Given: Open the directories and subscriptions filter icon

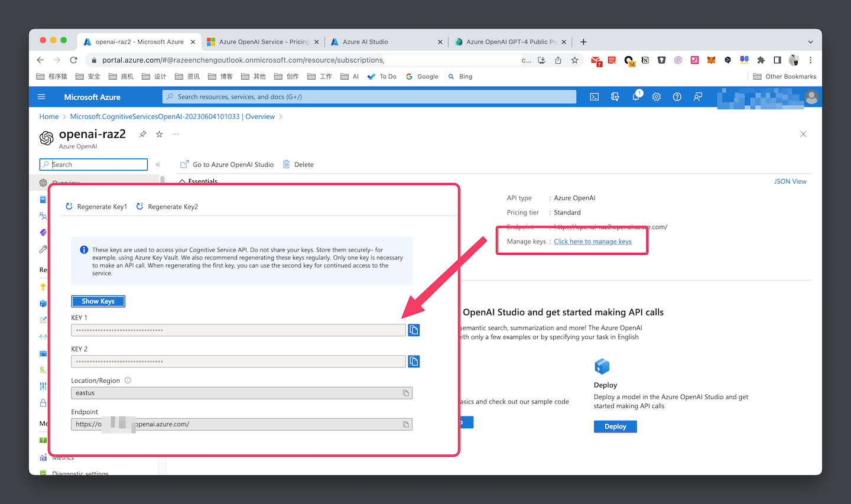Looking at the screenshot, I should point(615,97).
